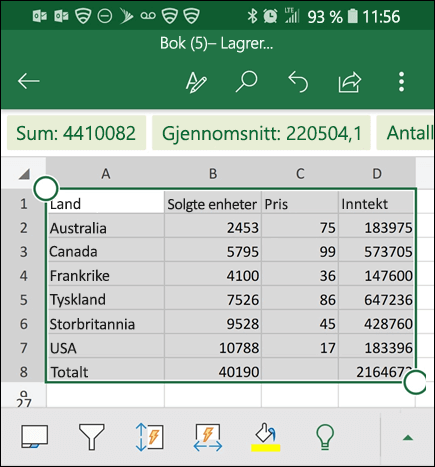The image size is (435, 467).
Task: Open the share icon
Action: (x=349, y=82)
